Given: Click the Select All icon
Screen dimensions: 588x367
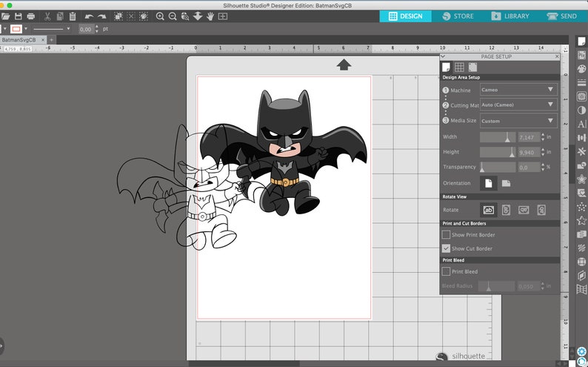Looking at the screenshot, I should (x=118, y=16).
